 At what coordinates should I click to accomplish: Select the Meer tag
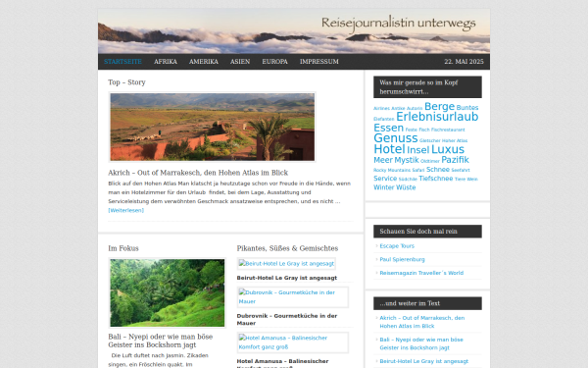click(383, 160)
